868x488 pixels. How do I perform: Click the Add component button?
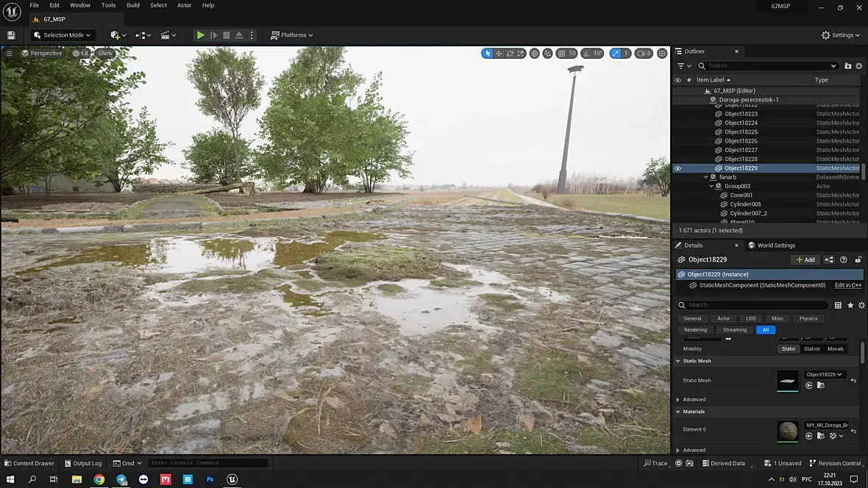[805, 259]
